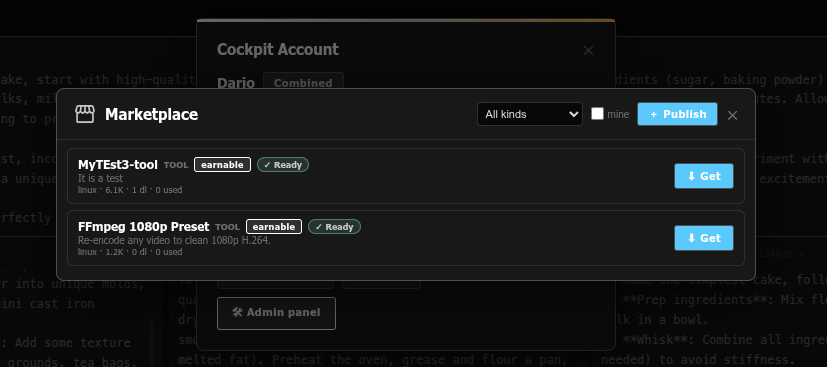The width and height of the screenshot is (827, 367).
Task: Click the Ready status on FFmpeg 1080p Preset
Action: point(334,227)
